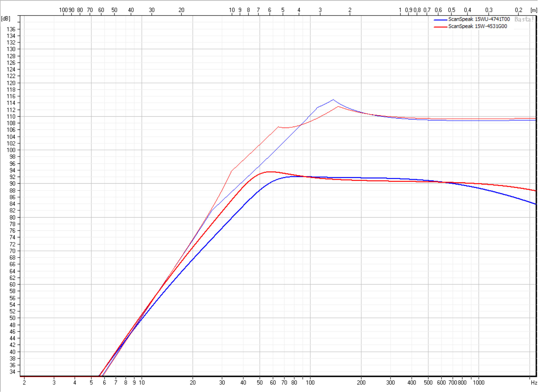Click the Basta! logo watermark
538x392 pixels.
(x=524, y=19)
